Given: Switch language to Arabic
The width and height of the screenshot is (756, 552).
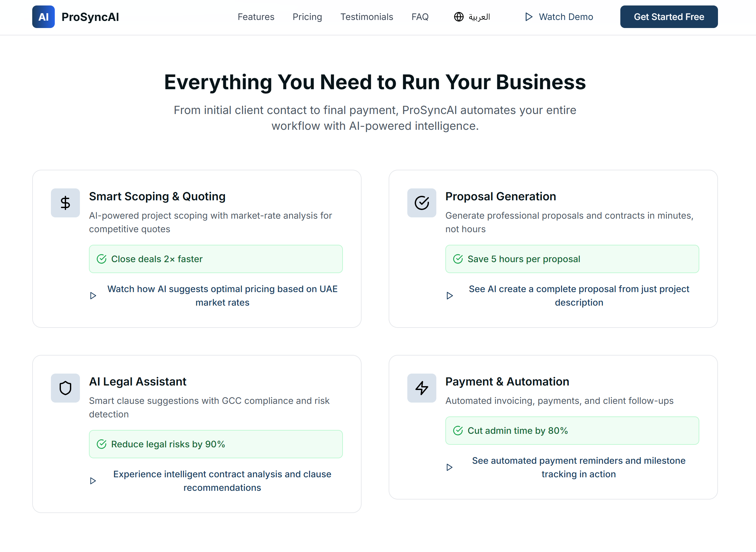Looking at the screenshot, I should (x=479, y=17).
